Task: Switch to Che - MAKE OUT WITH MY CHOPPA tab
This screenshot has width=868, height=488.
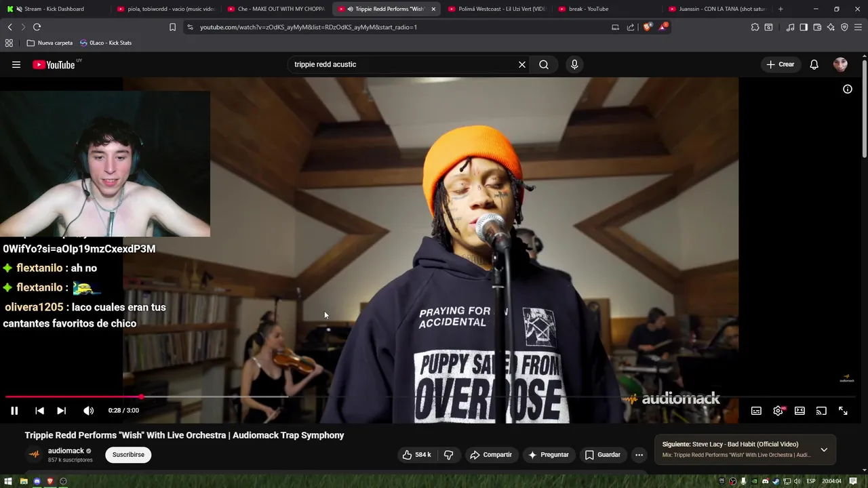Action: 276,9
